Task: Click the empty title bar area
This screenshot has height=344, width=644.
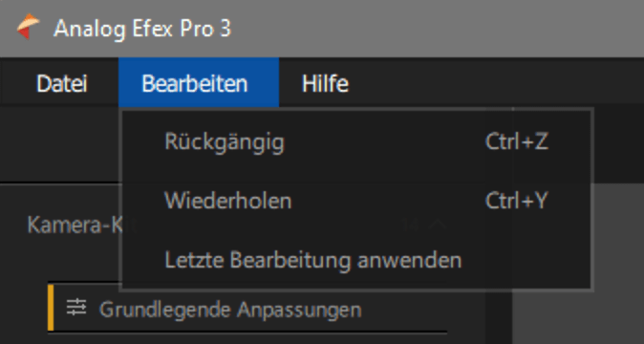Action: point(436,28)
